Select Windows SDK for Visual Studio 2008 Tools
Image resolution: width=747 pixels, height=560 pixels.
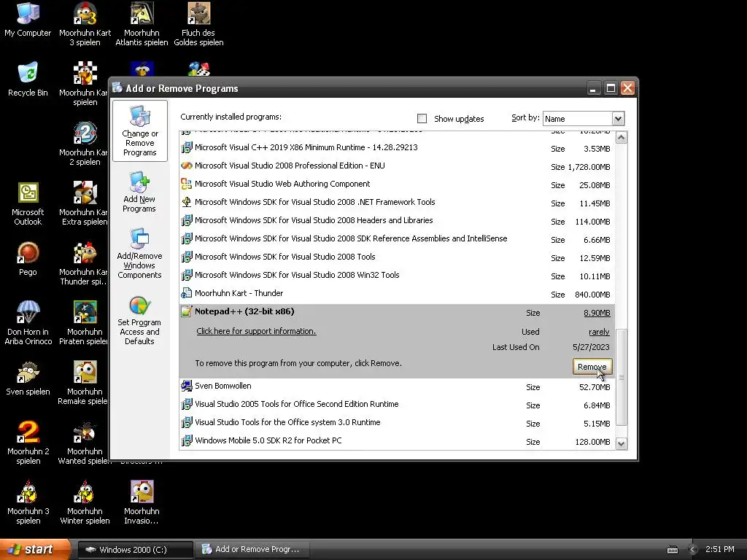(x=398, y=257)
